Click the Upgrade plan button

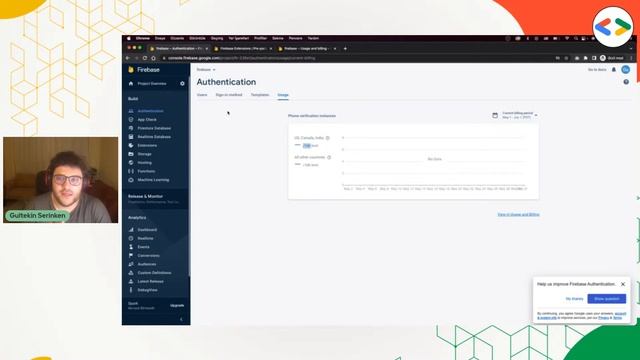[177, 305]
